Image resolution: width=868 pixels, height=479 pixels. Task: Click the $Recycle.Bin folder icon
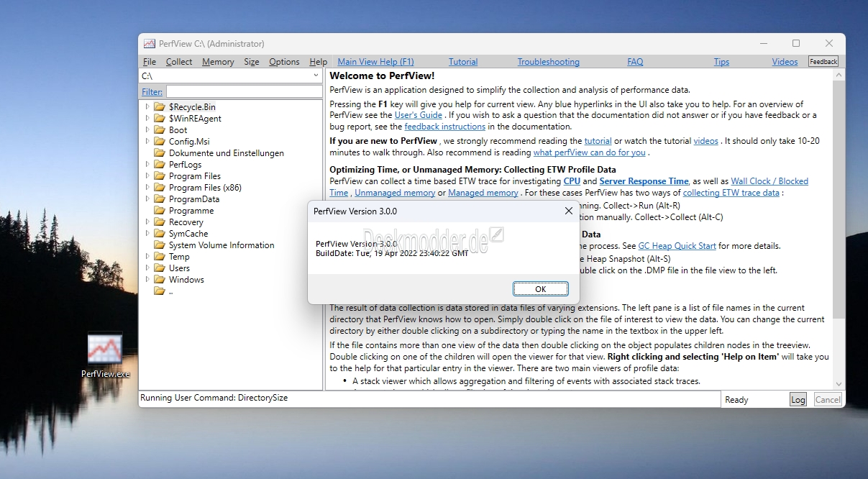point(160,107)
